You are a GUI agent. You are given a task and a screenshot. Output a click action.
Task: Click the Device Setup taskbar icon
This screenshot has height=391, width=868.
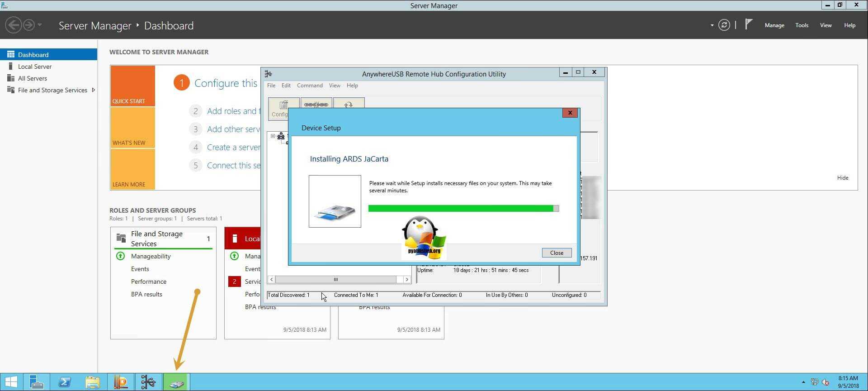[x=176, y=382]
